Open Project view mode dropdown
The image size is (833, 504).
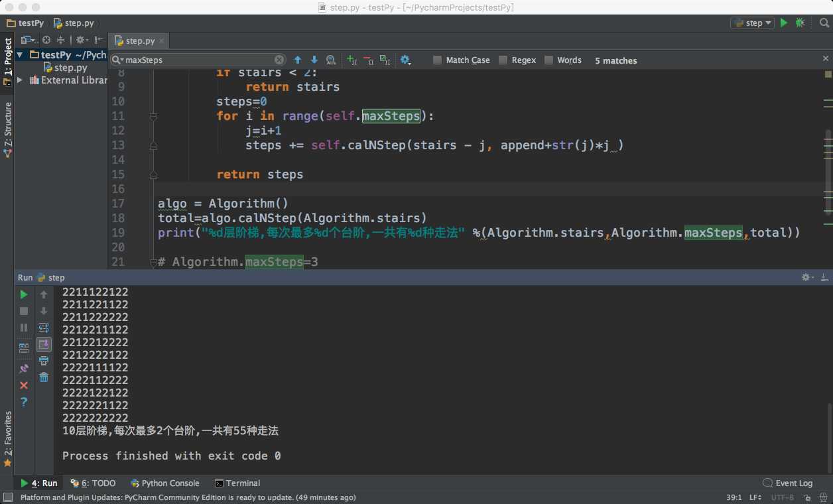point(28,40)
